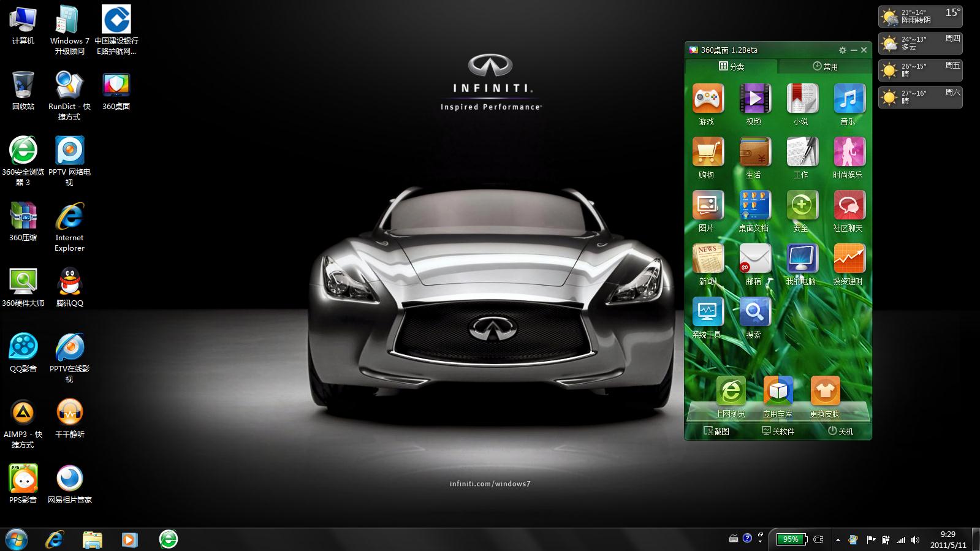The height and width of the screenshot is (551, 980).
Task: Open the Windows Start orb
Action: tap(16, 539)
